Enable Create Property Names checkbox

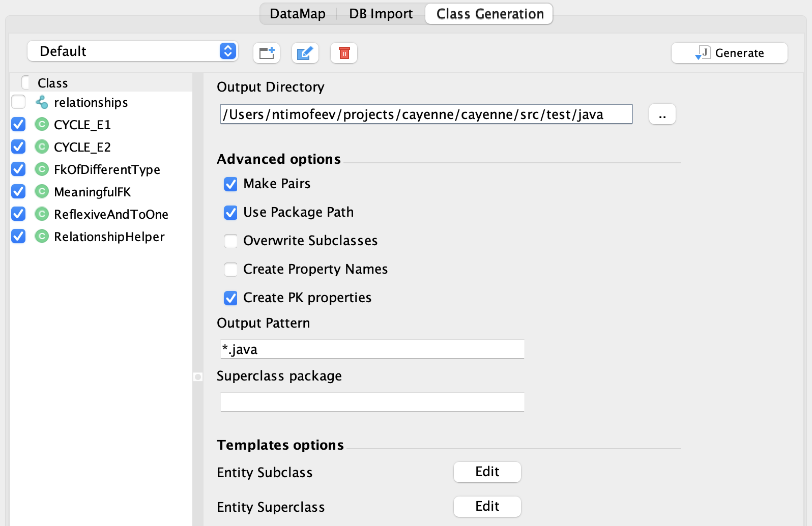[230, 270]
